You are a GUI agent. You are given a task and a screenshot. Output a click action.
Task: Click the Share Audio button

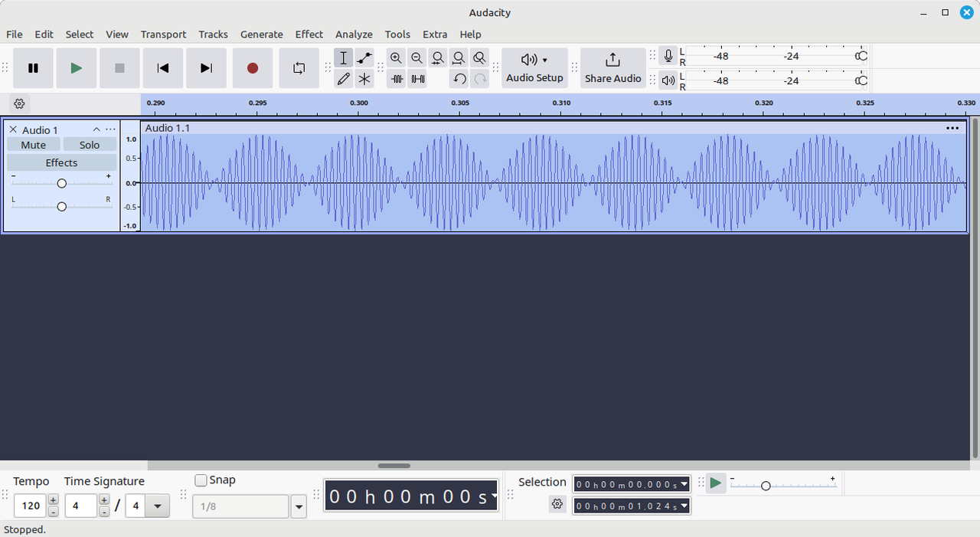coord(612,67)
